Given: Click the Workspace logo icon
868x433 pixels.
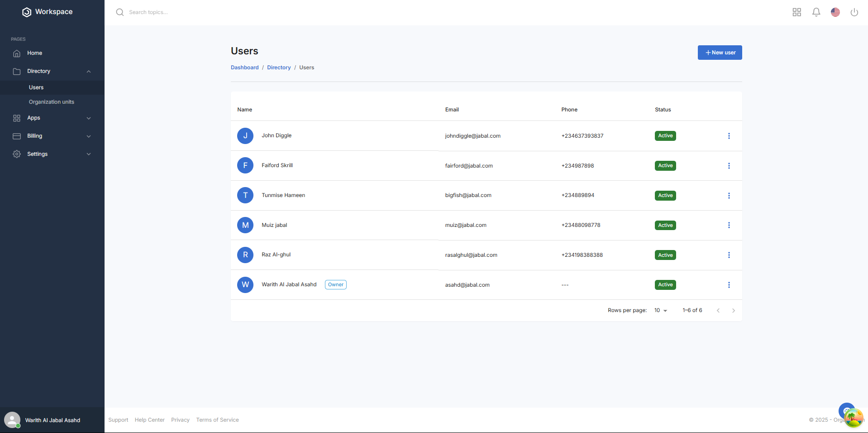Looking at the screenshot, I should click(x=27, y=12).
